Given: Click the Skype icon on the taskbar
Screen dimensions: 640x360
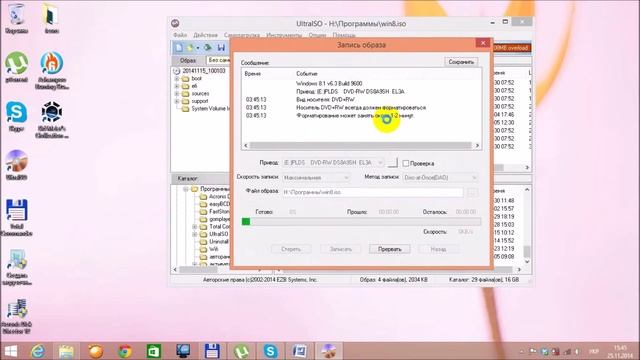Looking at the screenshot, I should pyautogui.click(x=270, y=351).
